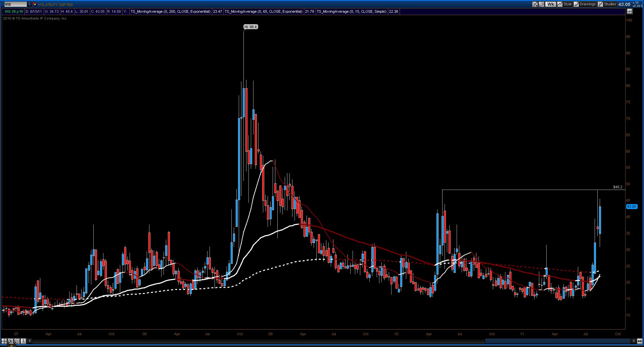This screenshot has height=347, width=644.
Task: Click the 200 Exponential moving average study label
Action: pyautogui.click(x=171, y=11)
